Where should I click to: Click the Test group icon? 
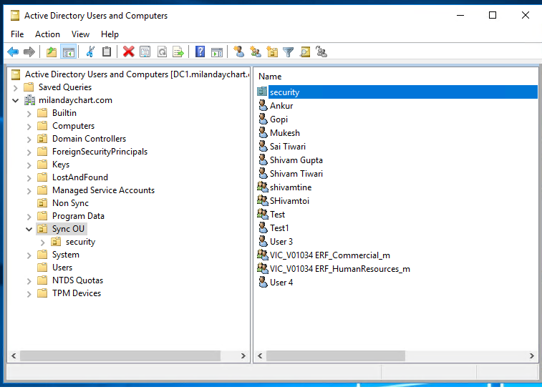[263, 214]
